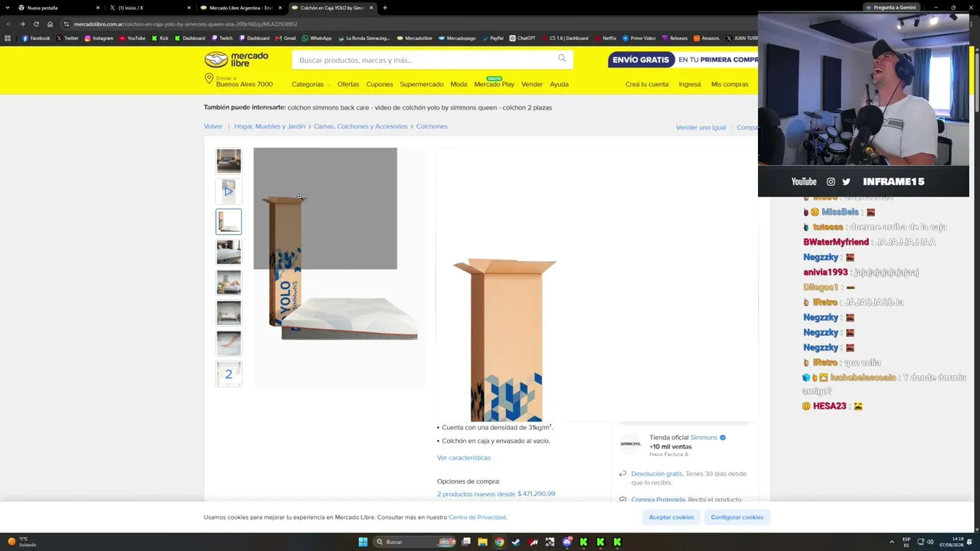Open the Gmail bookmark
Screen dimensions: 980x551
coord(286,38)
